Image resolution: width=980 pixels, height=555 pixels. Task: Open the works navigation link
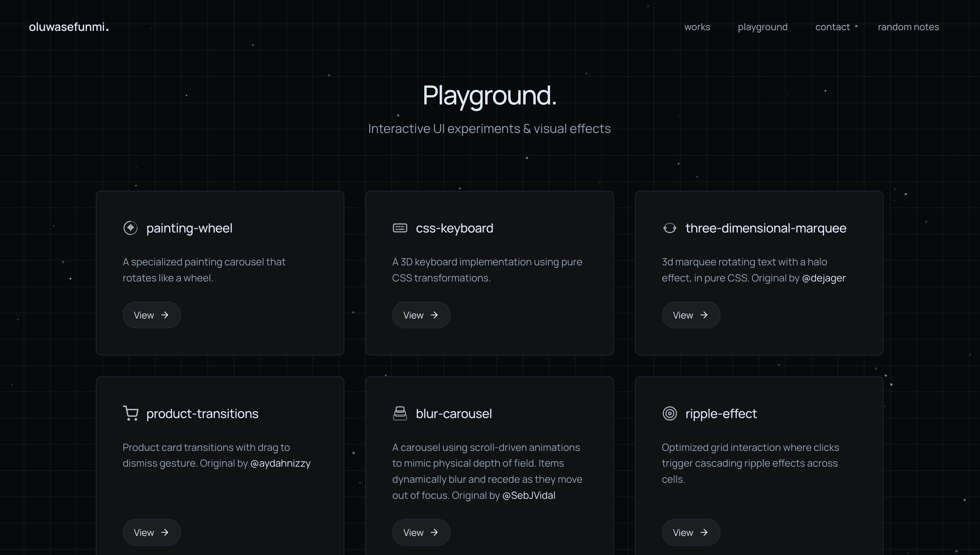(x=697, y=27)
